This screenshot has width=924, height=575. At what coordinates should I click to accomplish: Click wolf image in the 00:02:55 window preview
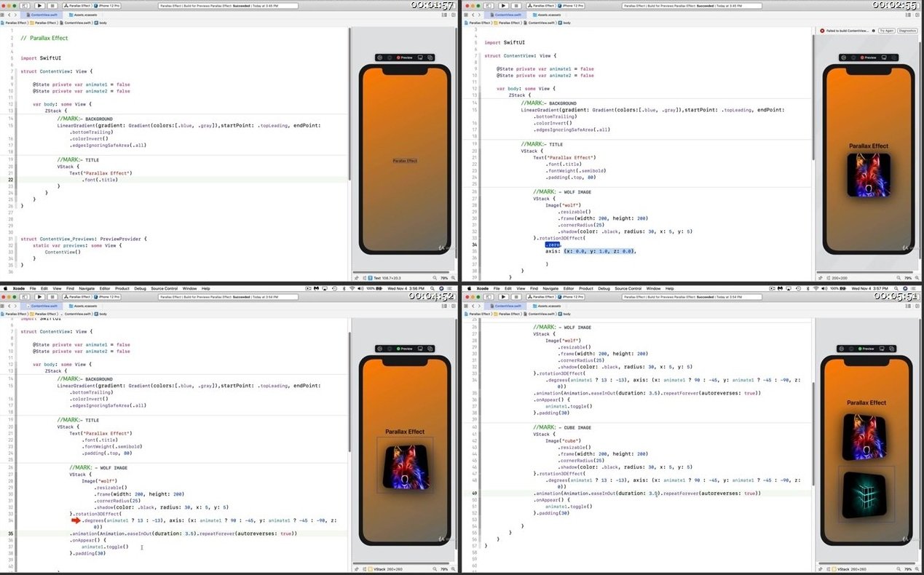click(868, 175)
